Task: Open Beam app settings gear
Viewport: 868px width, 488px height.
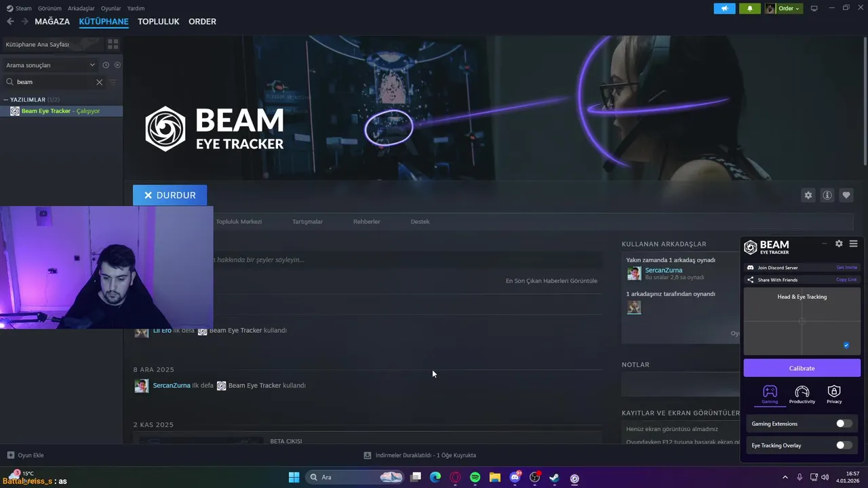Action: 839,243
